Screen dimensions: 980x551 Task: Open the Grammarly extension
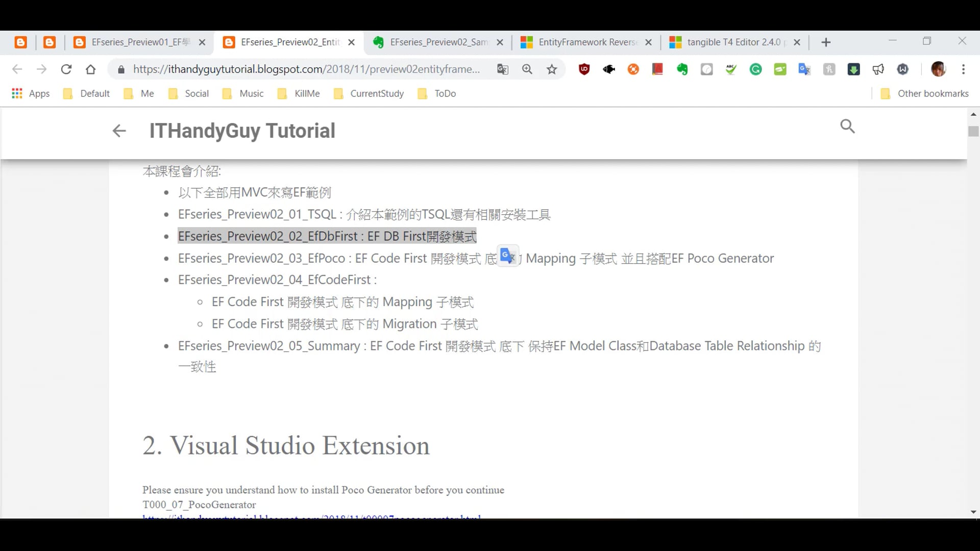coord(756,69)
